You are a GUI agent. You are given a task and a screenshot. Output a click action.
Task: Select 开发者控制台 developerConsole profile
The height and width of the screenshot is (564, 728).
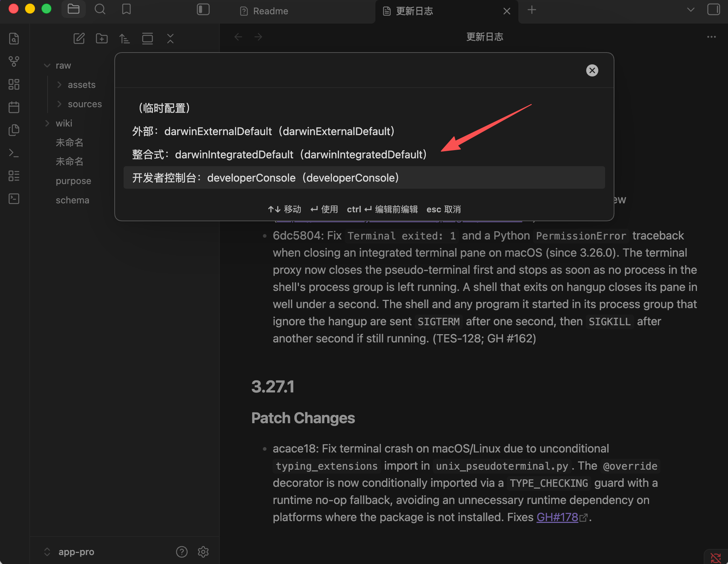coord(364,178)
